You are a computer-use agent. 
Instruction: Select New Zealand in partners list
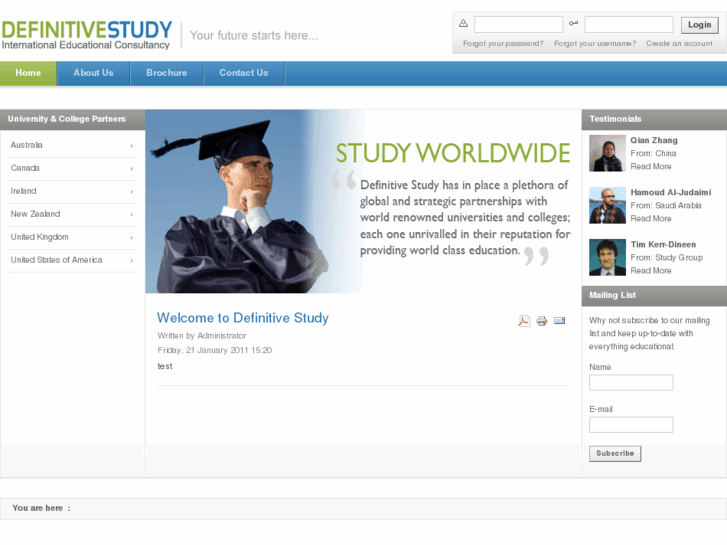coord(35,214)
